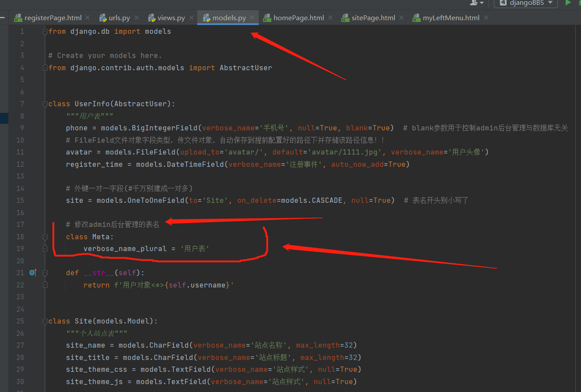Close the models.py tab
The image size is (581, 392).
[x=252, y=18]
